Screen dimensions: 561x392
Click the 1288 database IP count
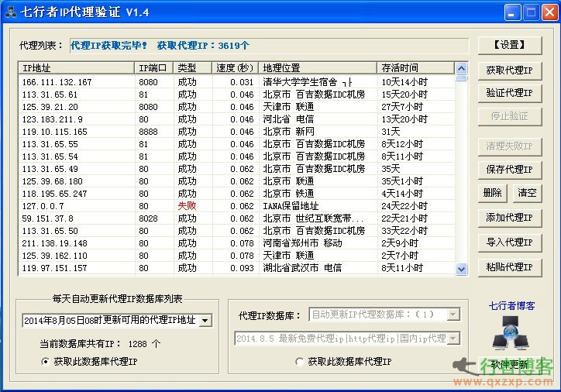point(138,344)
